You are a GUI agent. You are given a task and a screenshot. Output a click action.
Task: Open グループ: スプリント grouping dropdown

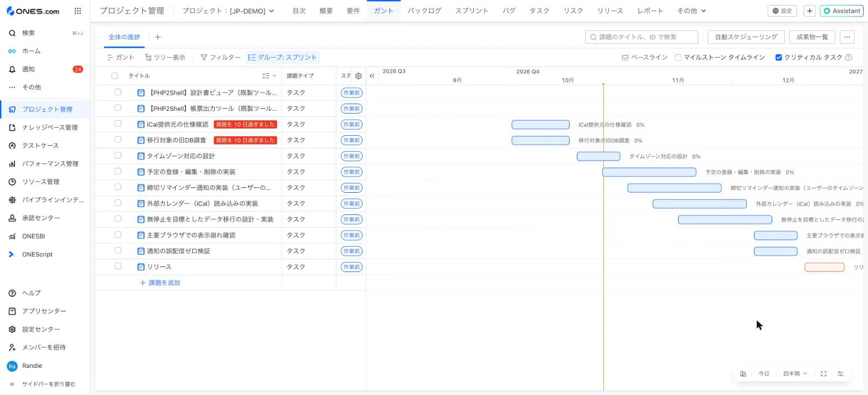point(282,58)
